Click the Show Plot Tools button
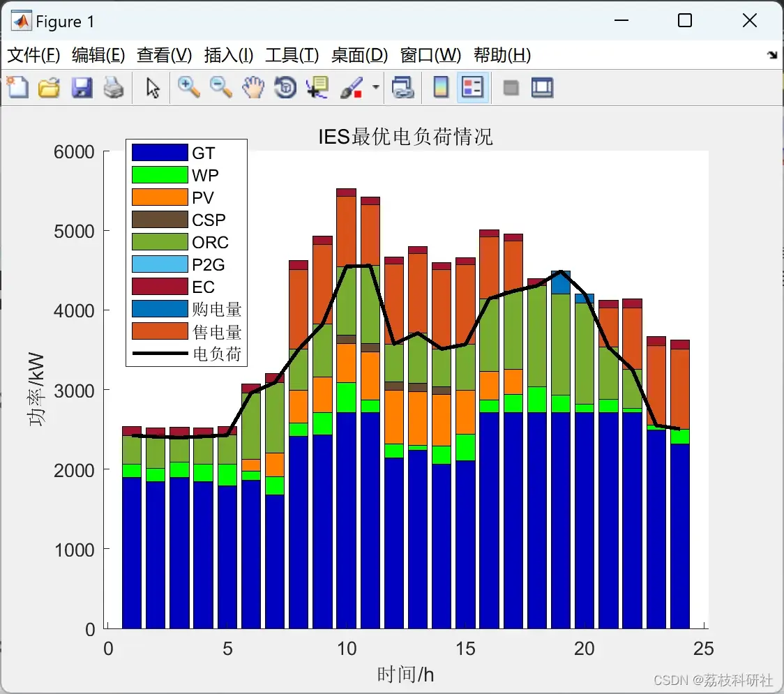This screenshot has height=694, width=784. [542, 87]
